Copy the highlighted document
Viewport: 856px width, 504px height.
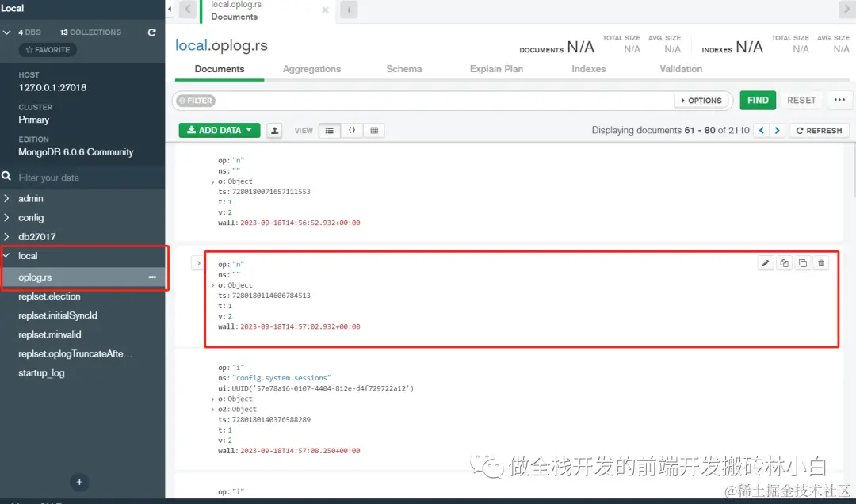pos(785,263)
